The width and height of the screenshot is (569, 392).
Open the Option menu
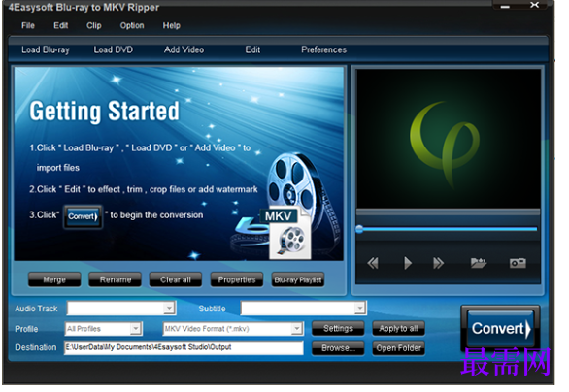132,26
